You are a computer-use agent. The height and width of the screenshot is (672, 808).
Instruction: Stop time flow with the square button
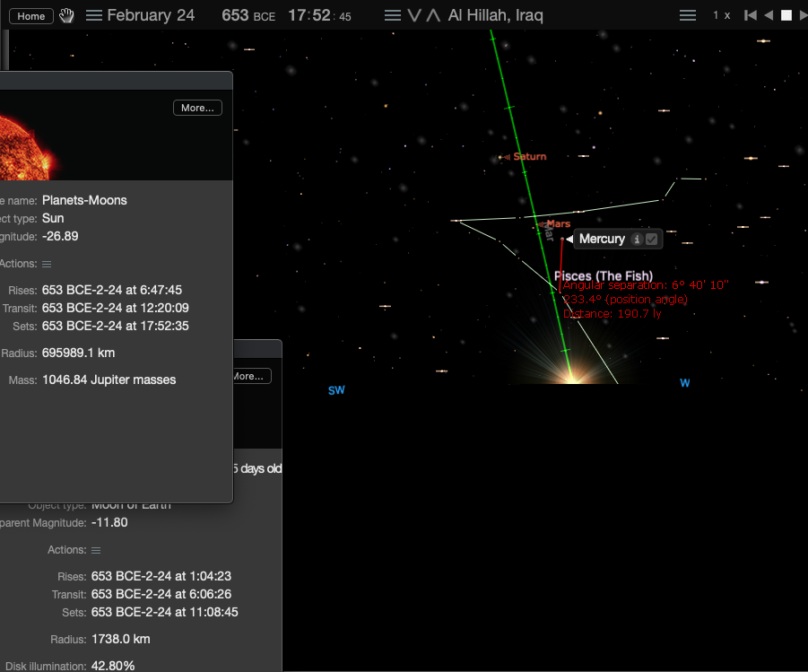coord(786,15)
